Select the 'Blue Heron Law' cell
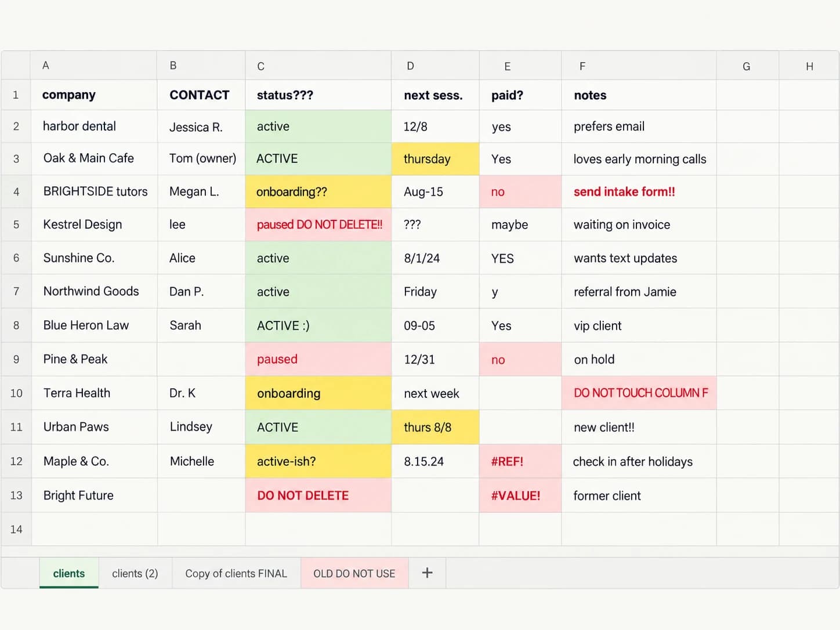 pyautogui.click(x=94, y=325)
